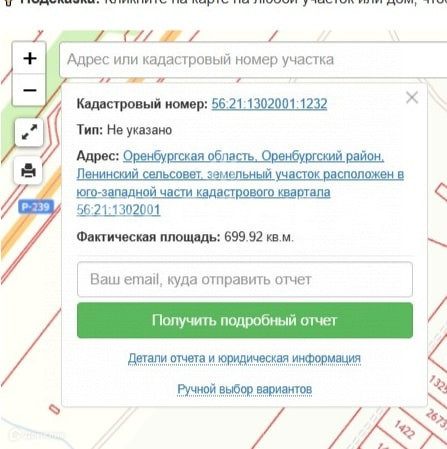This screenshot has height=449, width=447.
Task: Select parcel labeled 1422 on the map
Action: pyautogui.click(x=404, y=429)
